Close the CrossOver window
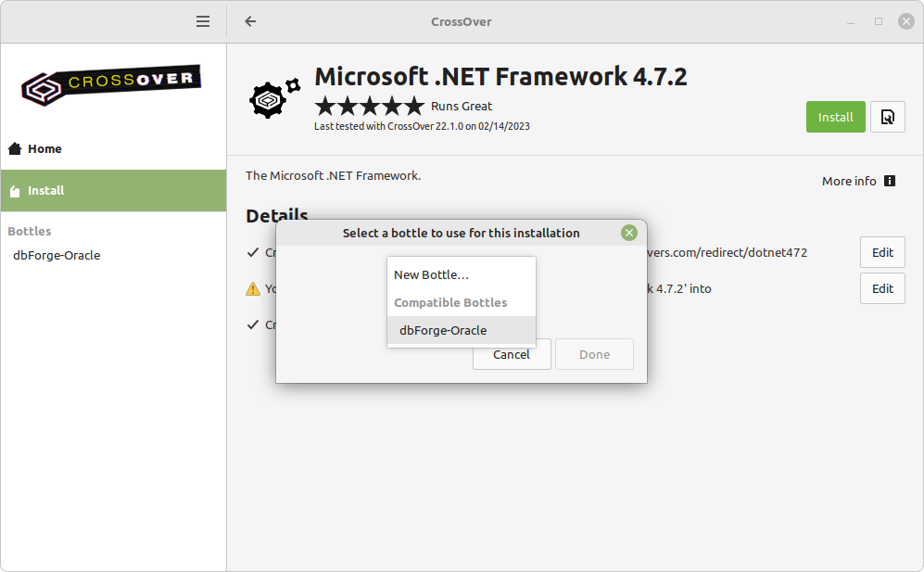The image size is (924, 572). pyautogui.click(x=905, y=22)
